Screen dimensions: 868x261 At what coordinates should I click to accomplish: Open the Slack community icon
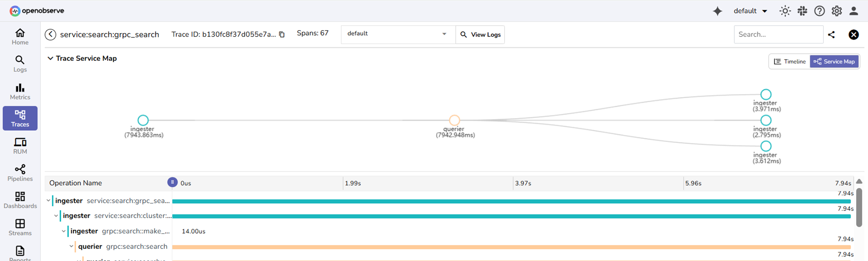802,11
